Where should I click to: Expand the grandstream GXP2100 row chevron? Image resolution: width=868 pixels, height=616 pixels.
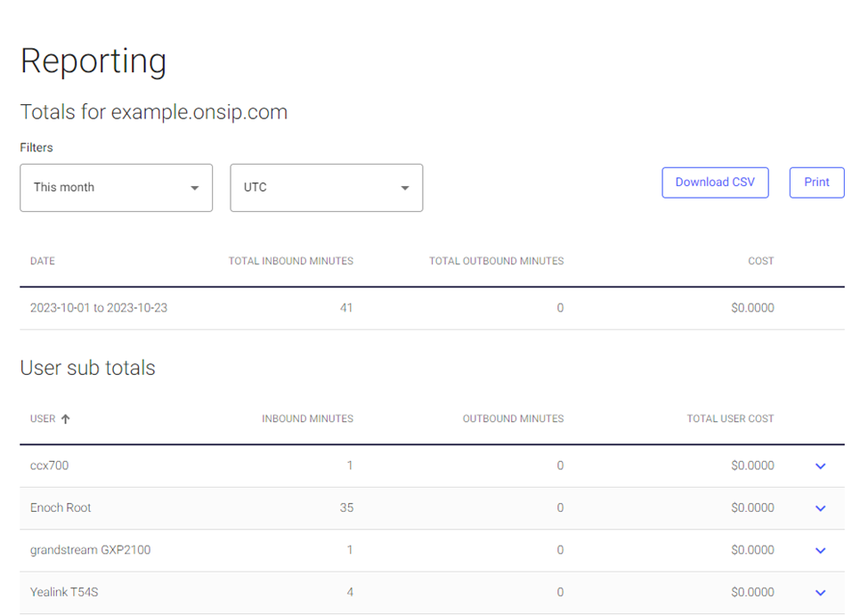(821, 550)
